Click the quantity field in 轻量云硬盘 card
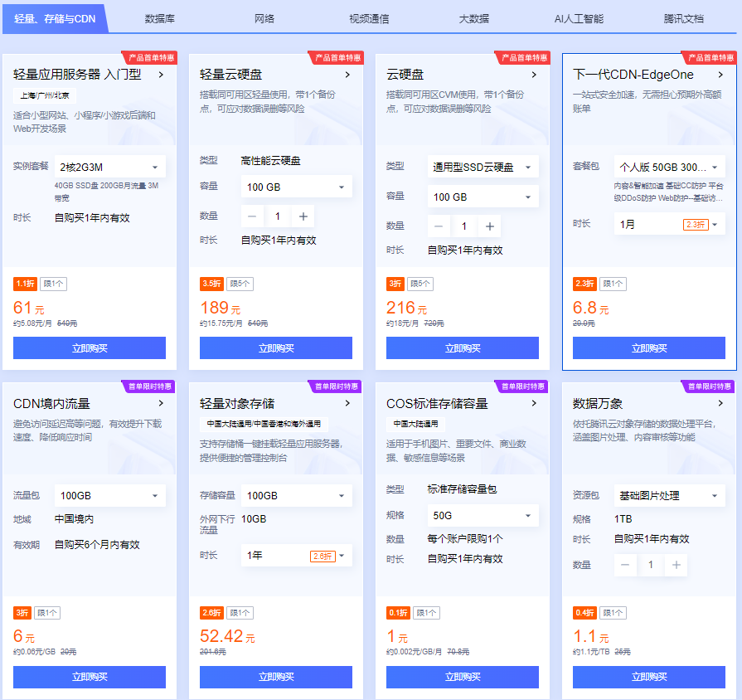 coord(278,216)
